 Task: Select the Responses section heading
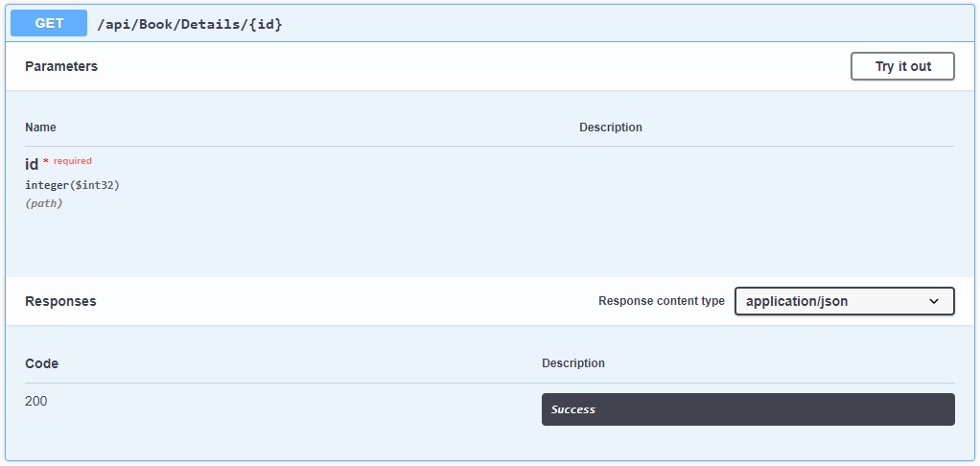[x=60, y=301]
